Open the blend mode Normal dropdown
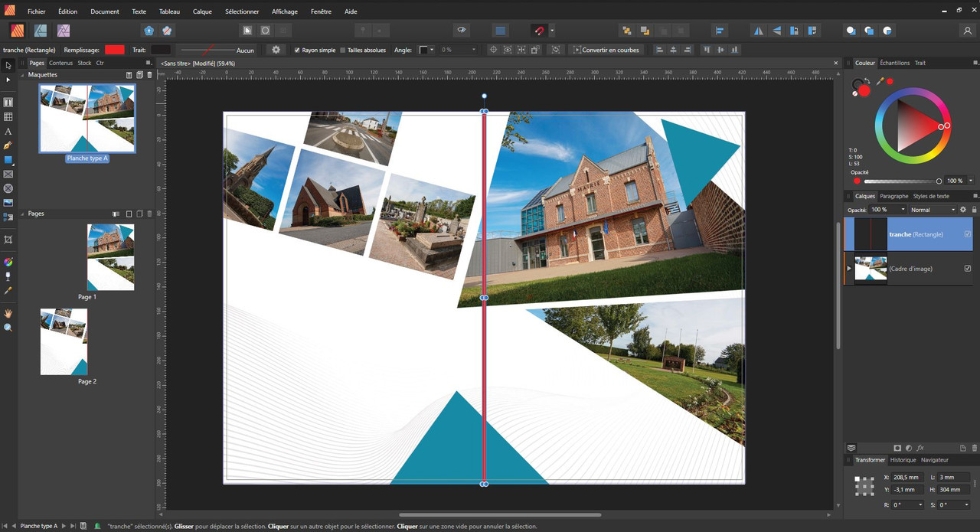This screenshot has width=980, height=532. click(933, 209)
